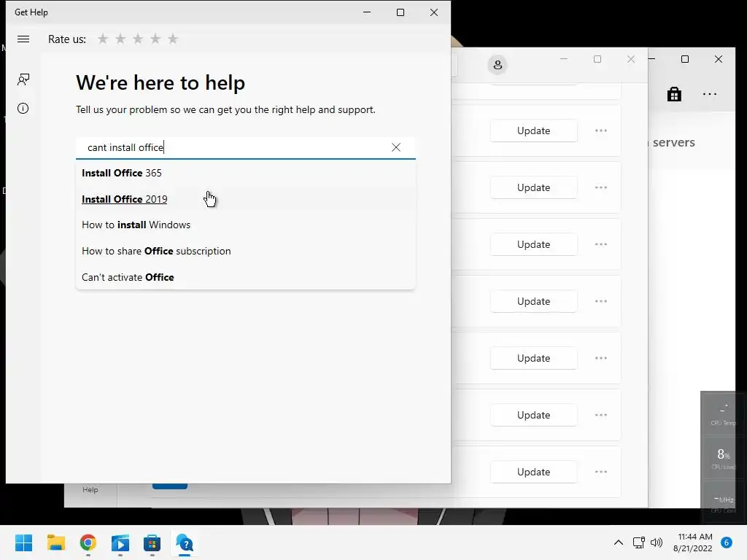Open the Windows Start menu
The image size is (747, 560).
tap(24, 542)
